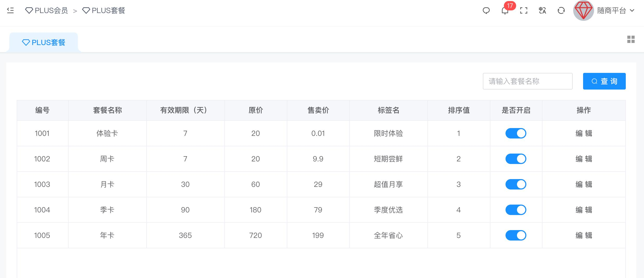Disable the 体验卡 package switch

click(x=516, y=133)
